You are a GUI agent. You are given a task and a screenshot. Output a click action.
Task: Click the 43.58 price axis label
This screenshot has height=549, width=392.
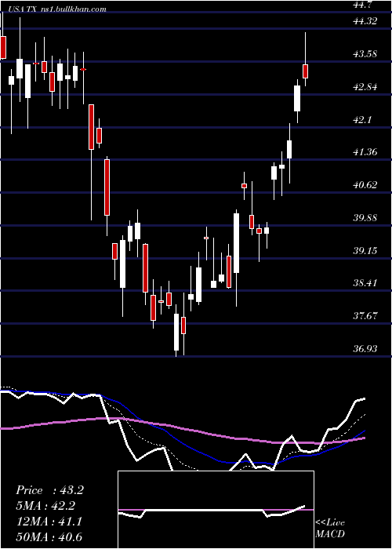pyautogui.click(x=366, y=53)
